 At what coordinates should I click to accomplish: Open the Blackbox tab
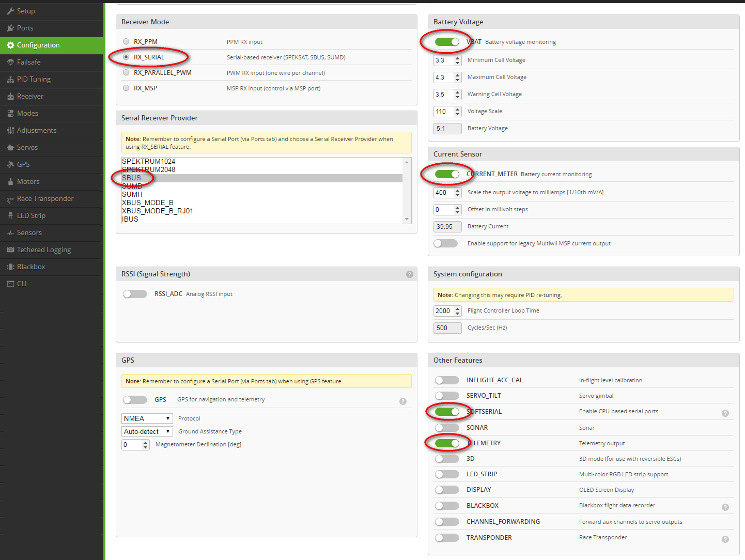tap(31, 267)
